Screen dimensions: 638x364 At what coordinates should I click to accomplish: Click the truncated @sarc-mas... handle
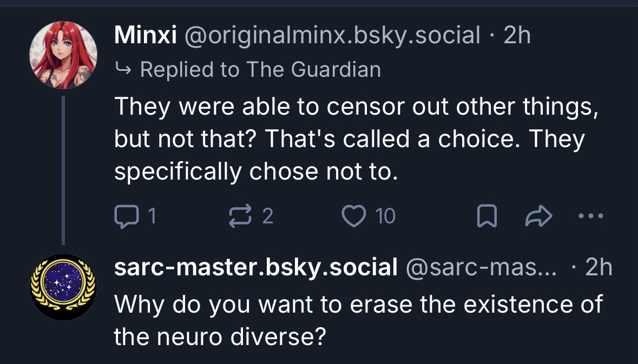[479, 267]
